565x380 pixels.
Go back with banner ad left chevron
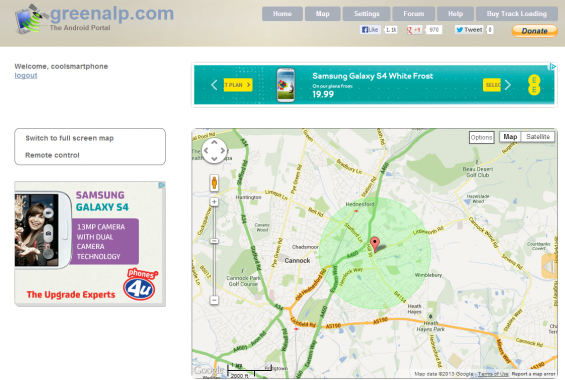214,85
